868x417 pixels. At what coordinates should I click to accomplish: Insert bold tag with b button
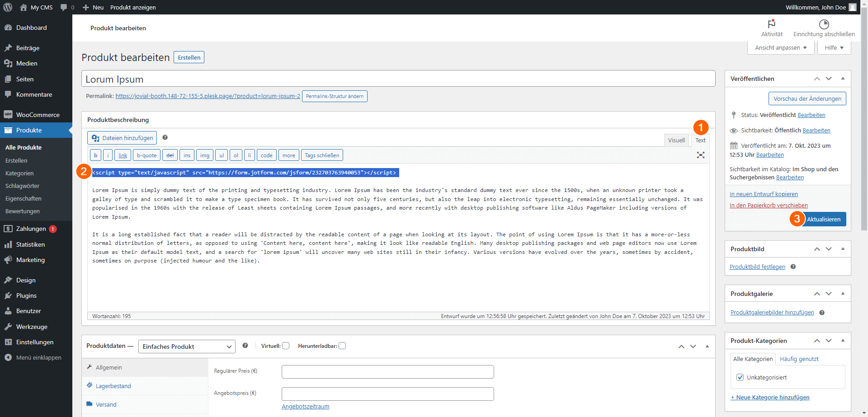click(95, 155)
